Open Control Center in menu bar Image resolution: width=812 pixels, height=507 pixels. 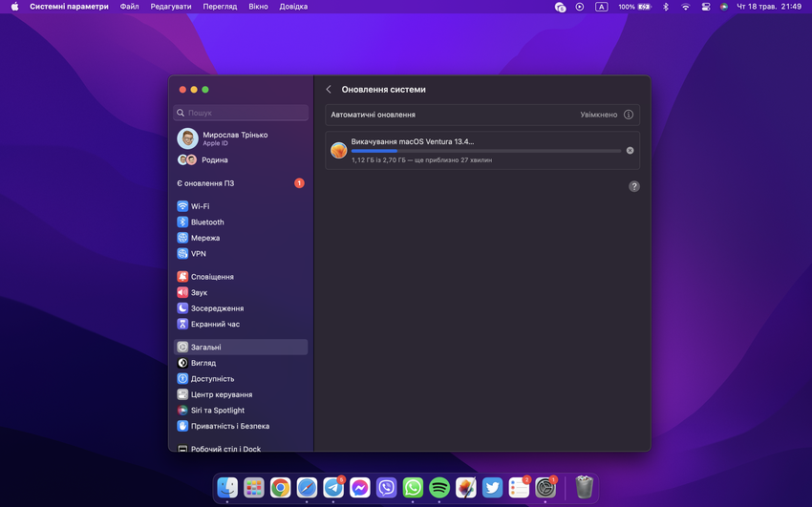point(706,7)
